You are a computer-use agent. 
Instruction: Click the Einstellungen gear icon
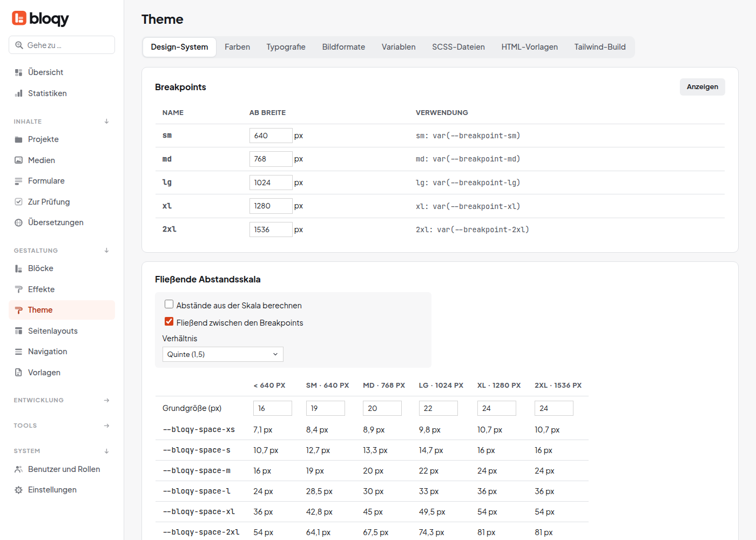(x=18, y=490)
